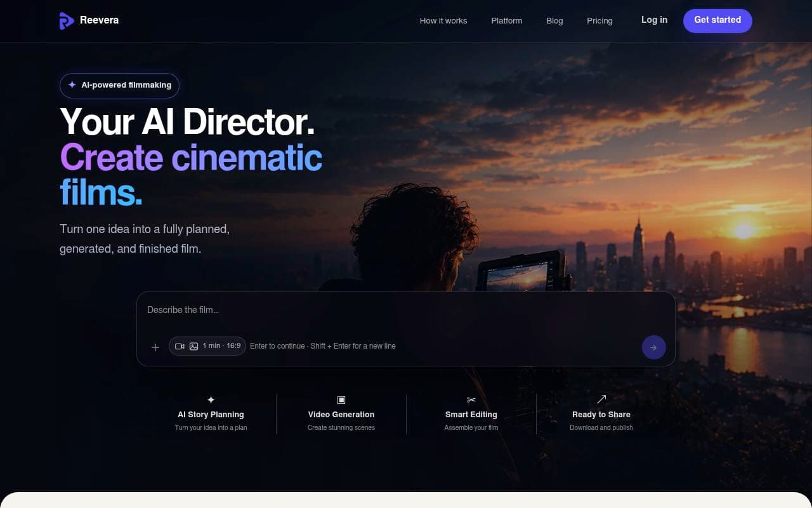
Task: Click the square icon above Video Generation
Action: pos(341,399)
